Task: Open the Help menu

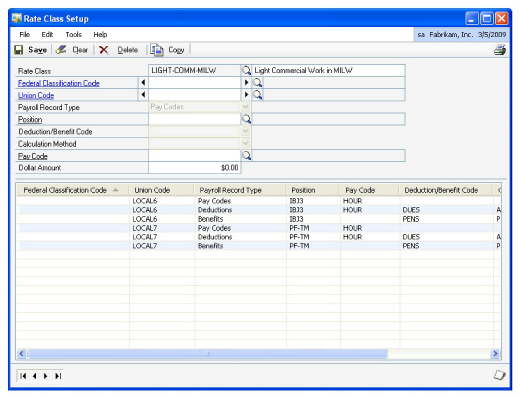Action: [100, 34]
